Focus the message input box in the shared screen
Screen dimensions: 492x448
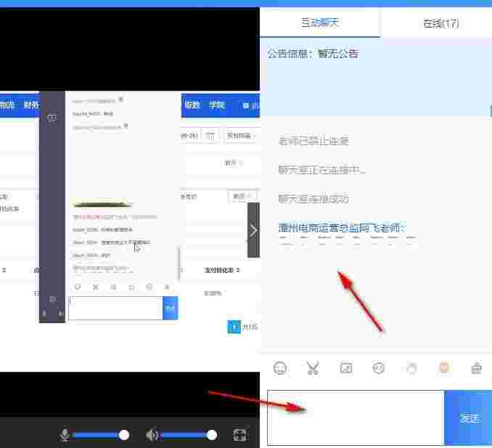point(115,308)
